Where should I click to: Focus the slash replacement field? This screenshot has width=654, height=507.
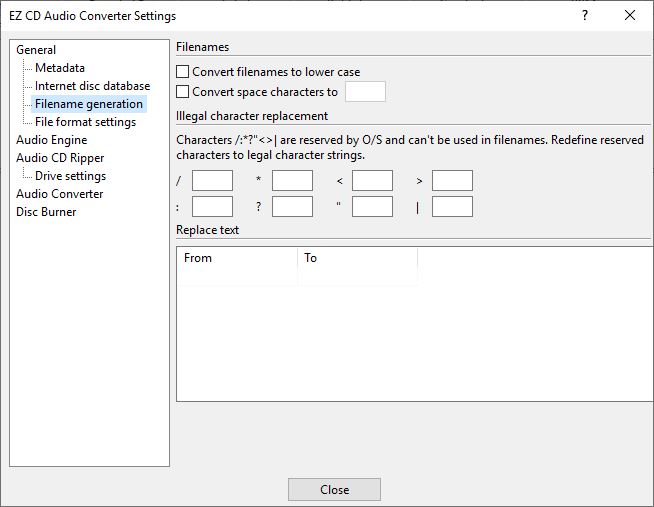[212, 181]
